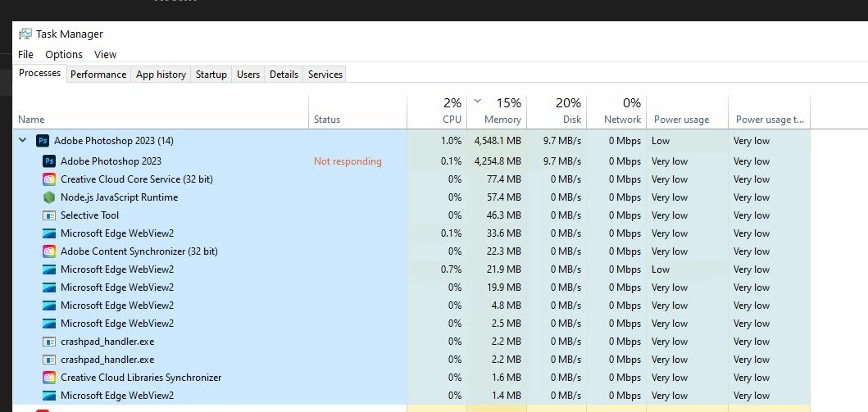Sort by the Status column header
This screenshot has height=412, width=868.
(357, 112)
